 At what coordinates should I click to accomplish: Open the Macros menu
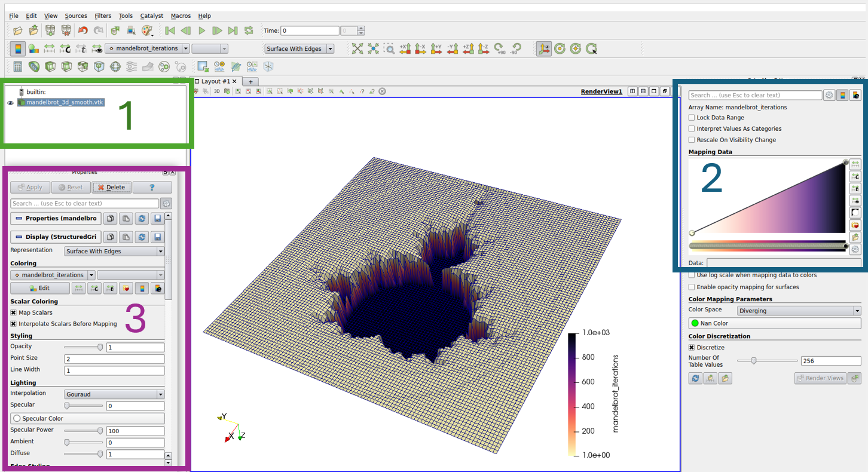point(181,16)
